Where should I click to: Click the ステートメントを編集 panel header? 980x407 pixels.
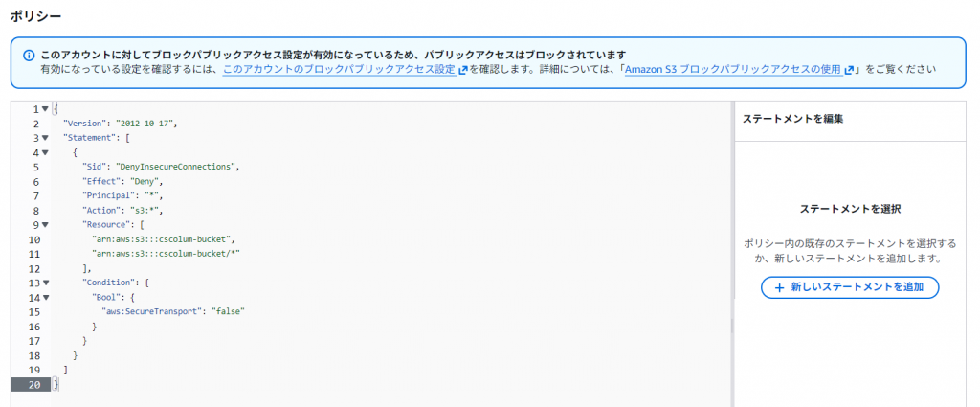point(793,119)
